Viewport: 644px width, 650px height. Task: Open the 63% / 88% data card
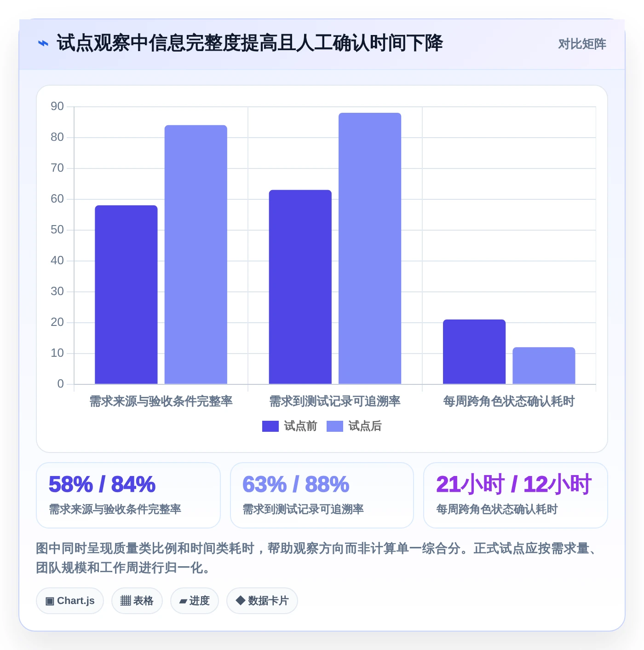322,495
